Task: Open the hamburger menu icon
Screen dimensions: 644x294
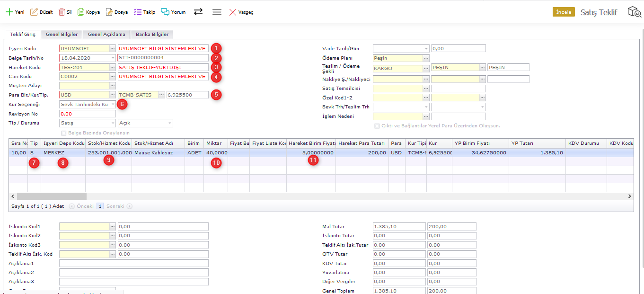Action: click(217, 12)
